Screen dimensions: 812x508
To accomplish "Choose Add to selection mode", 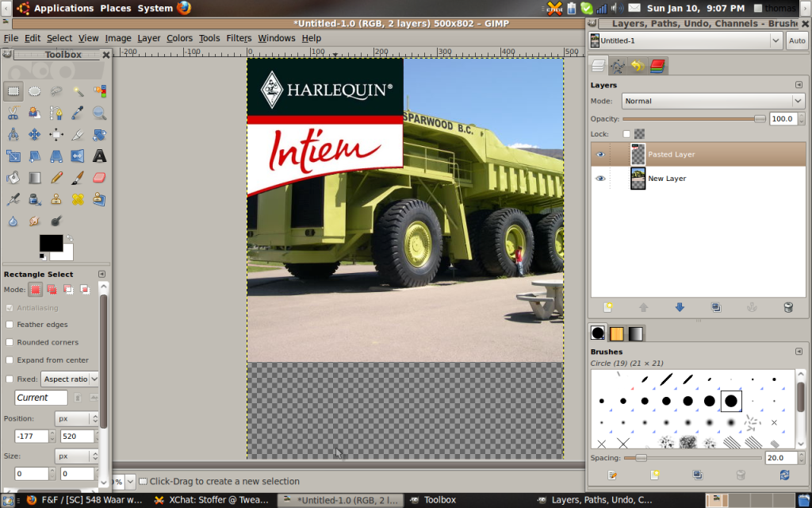I will pos(52,290).
